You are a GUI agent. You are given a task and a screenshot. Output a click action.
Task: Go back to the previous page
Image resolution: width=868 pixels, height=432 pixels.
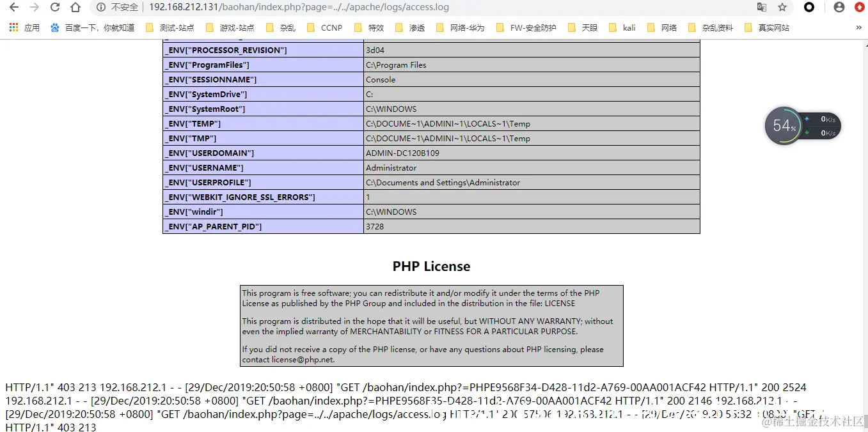click(x=13, y=8)
